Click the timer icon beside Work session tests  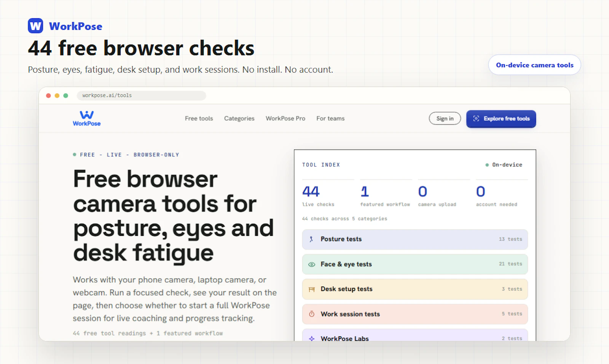[x=311, y=314]
